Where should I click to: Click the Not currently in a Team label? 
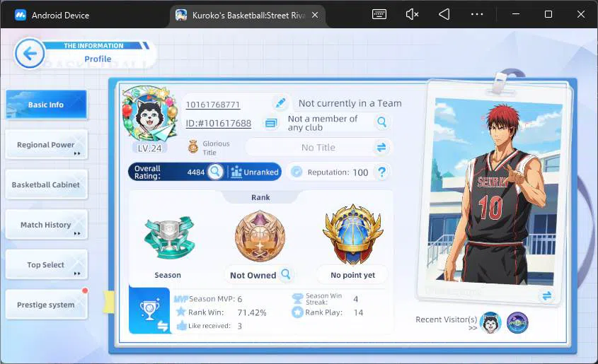pos(350,103)
